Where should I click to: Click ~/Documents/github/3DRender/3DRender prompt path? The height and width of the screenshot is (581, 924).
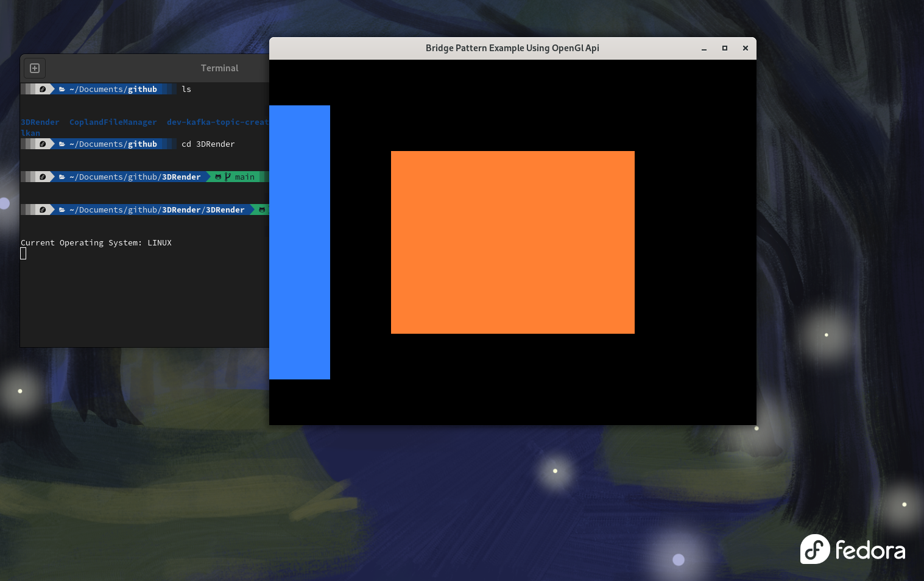coord(157,210)
